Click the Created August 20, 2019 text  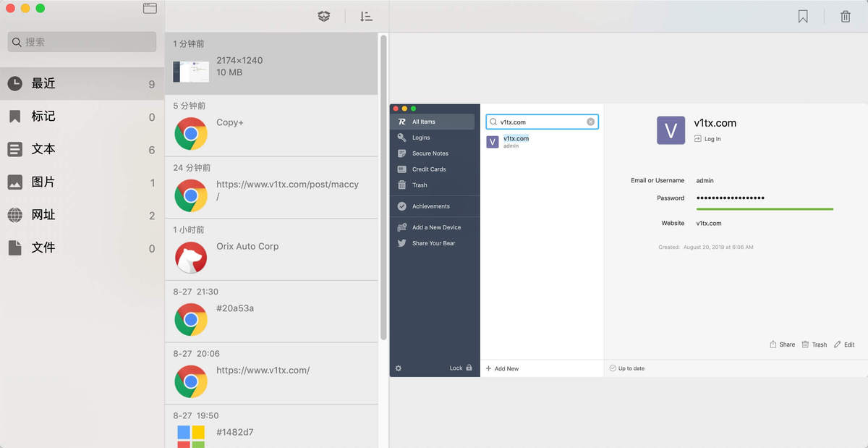(x=706, y=248)
